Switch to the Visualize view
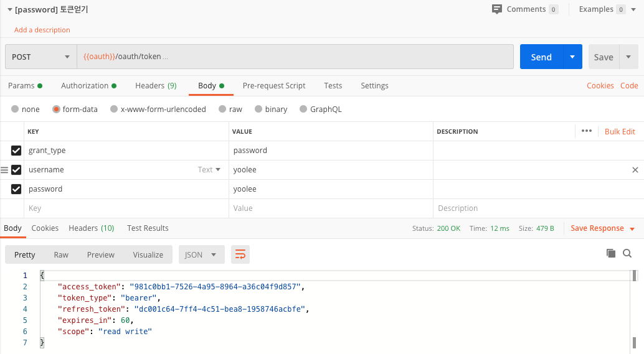Viewport: 644px width, 354px height. click(148, 254)
